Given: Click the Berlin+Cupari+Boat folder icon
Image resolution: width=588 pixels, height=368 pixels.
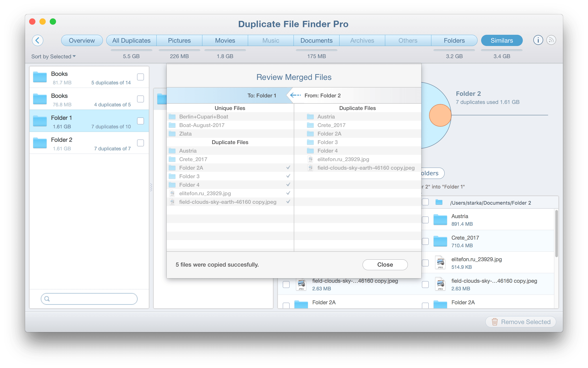Looking at the screenshot, I should pos(172,117).
